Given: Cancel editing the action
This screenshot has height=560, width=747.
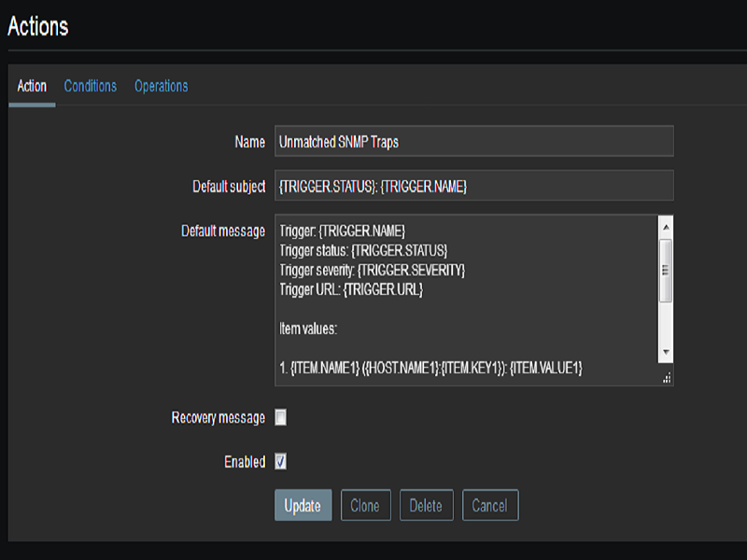Looking at the screenshot, I should [x=489, y=506].
